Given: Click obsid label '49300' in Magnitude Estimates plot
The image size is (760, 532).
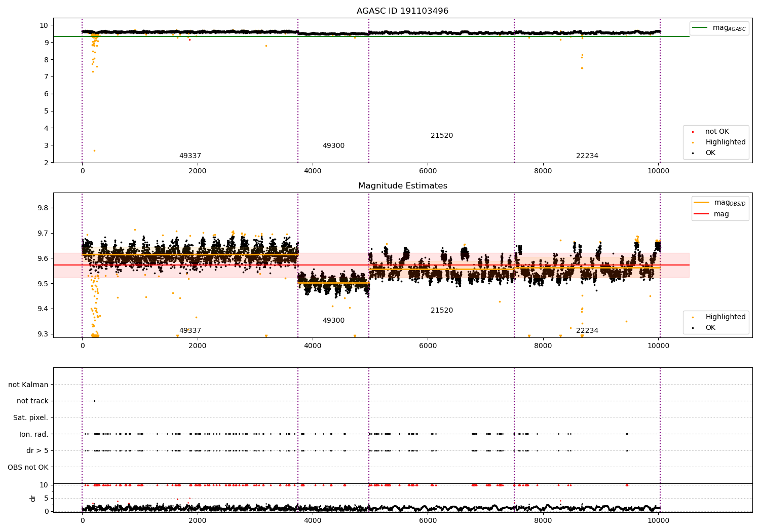Looking at the screenshot, I should click(x=333, y=321).
